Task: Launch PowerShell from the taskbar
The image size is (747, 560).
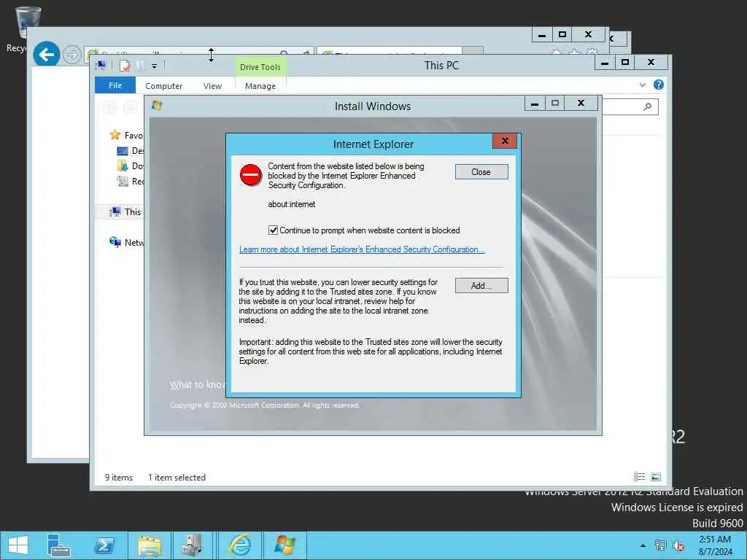Action: click(104, 545)
